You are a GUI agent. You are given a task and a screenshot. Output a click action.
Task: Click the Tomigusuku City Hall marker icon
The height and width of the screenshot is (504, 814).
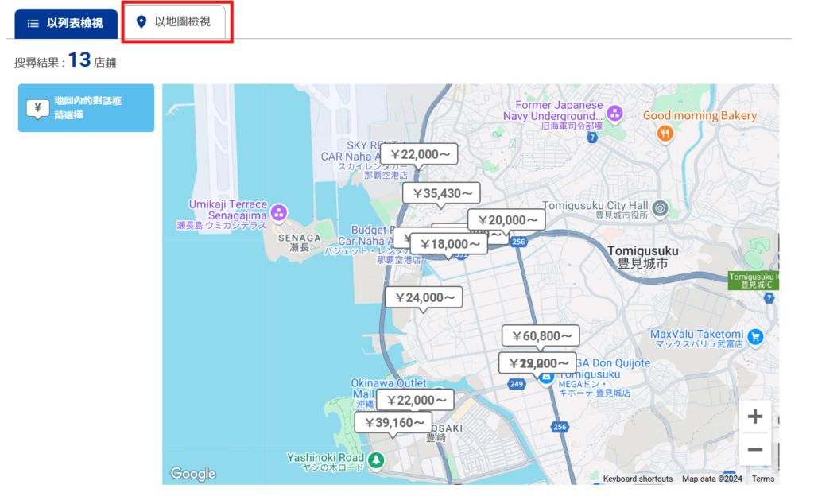(x=661, y=208)
